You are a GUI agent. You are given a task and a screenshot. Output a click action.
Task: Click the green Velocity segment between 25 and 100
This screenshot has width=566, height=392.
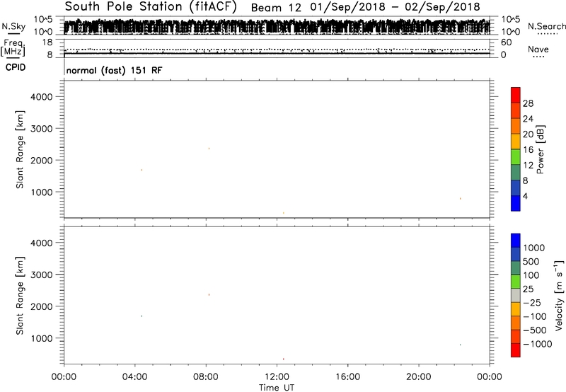[516, 282]
